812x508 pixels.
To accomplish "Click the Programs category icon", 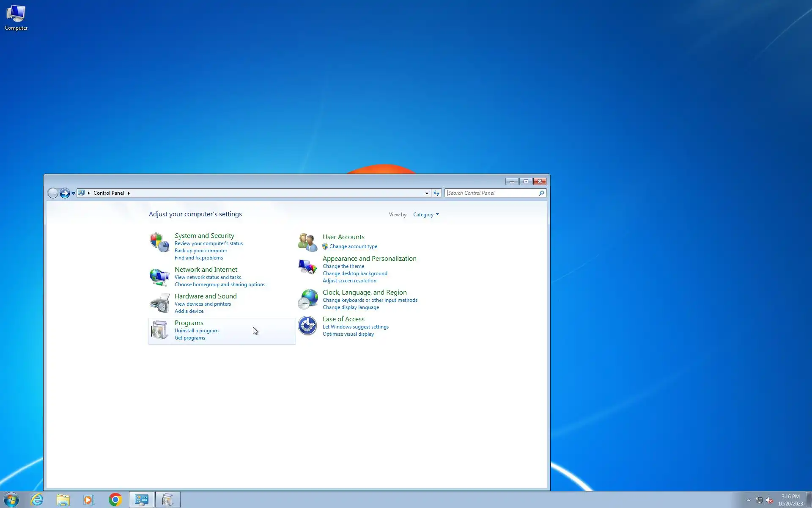I will pyautogui.click(x=159, y=330).
